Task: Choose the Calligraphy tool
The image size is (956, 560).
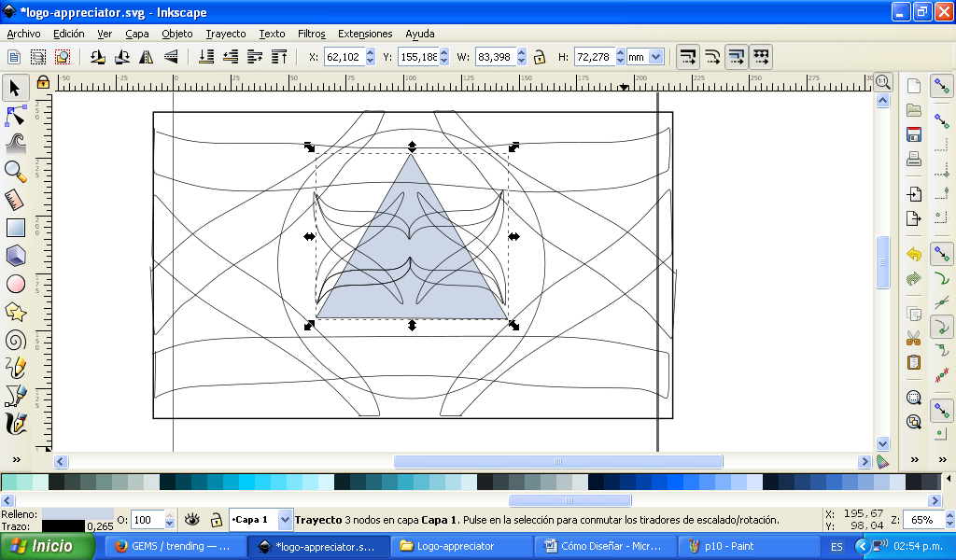Action: coord(15,424)
